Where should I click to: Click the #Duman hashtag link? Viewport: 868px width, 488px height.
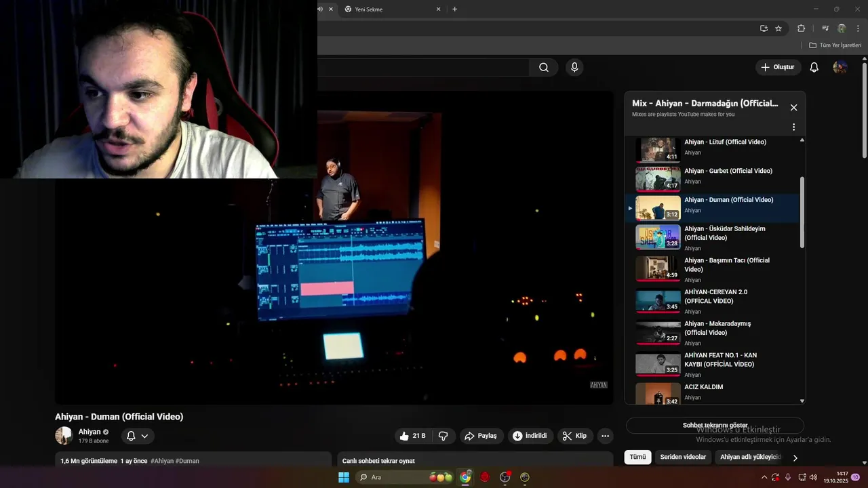tap(187, 461)
